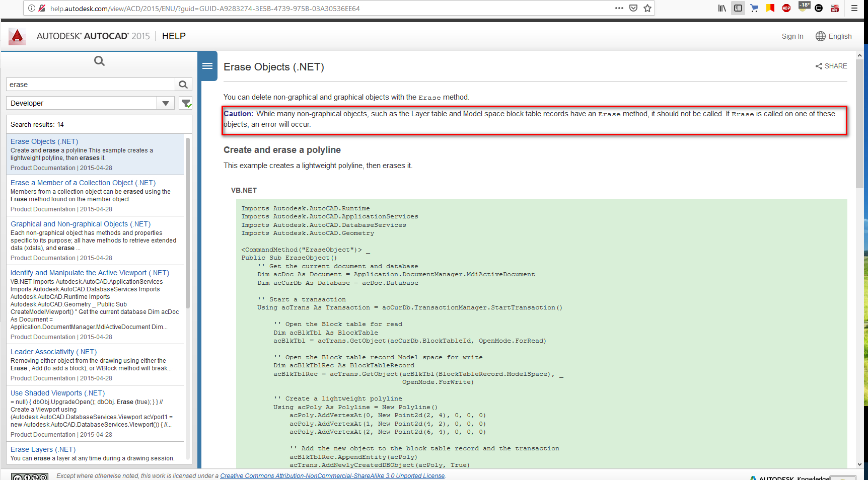Click the YouTube MP3 extension icon
The height and width of the screenshot is (480, 868).
(x=835, y=8)
